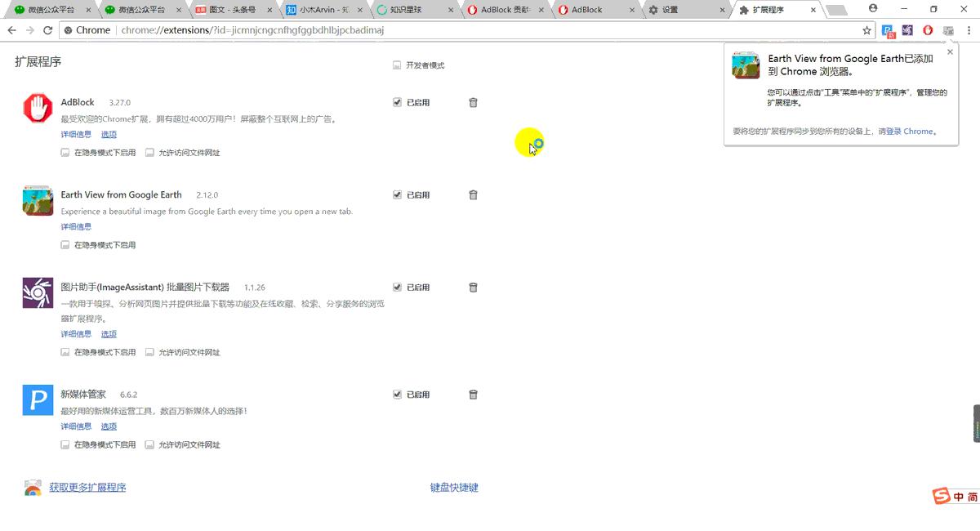
Task: Enable 允许访问文件网址 for AdBlock
Action: pos(149,153)
